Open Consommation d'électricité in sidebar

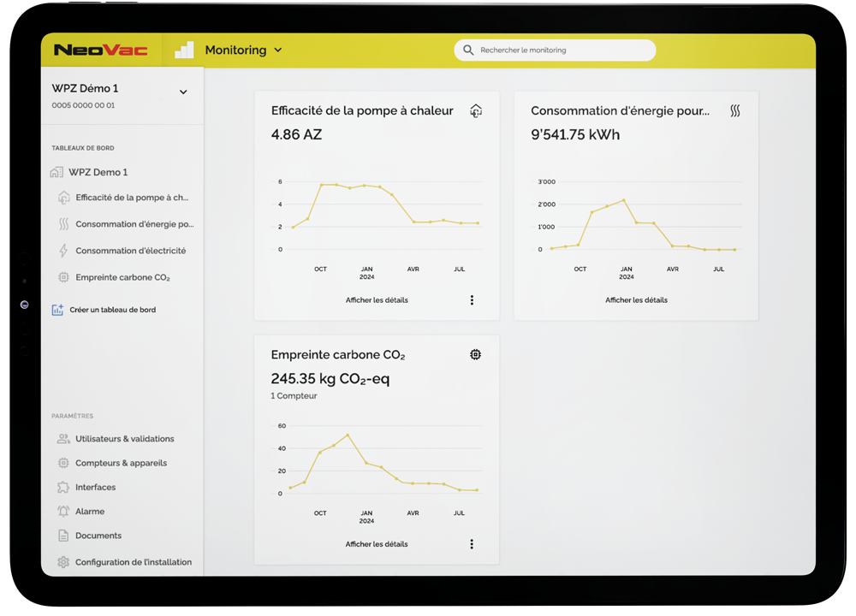tap(130, 251)
